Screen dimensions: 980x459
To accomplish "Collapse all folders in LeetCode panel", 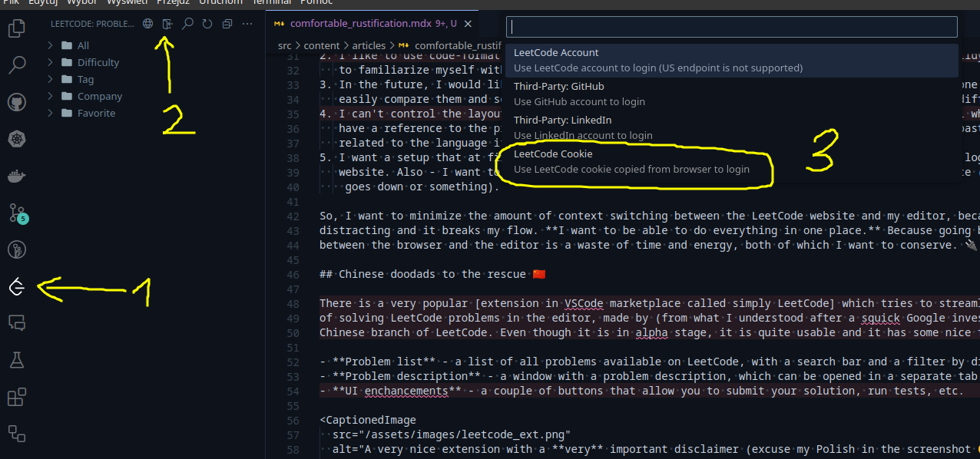I will [x=227, y=24].
